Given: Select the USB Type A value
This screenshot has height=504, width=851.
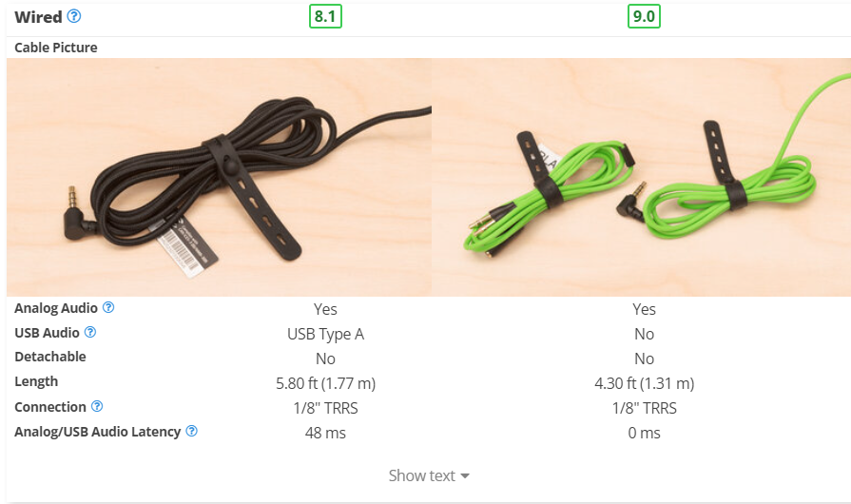Looking at the screenshot, I should click(325, 334).
